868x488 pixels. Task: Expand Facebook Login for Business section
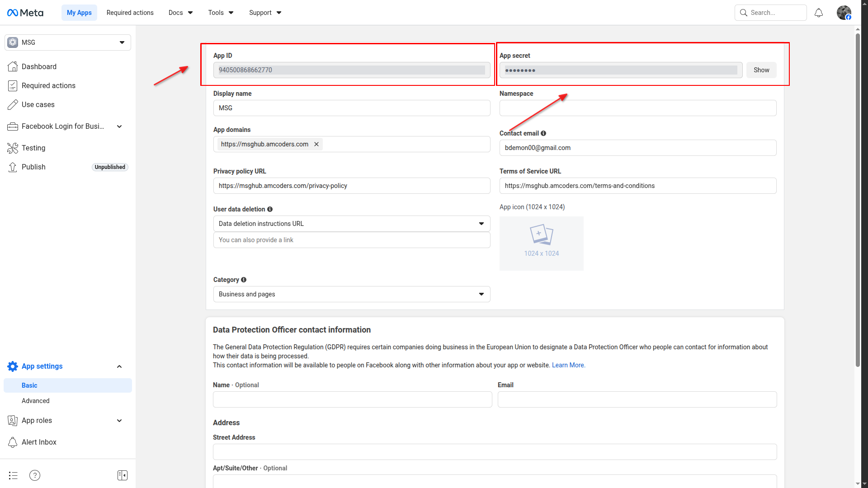119,127
